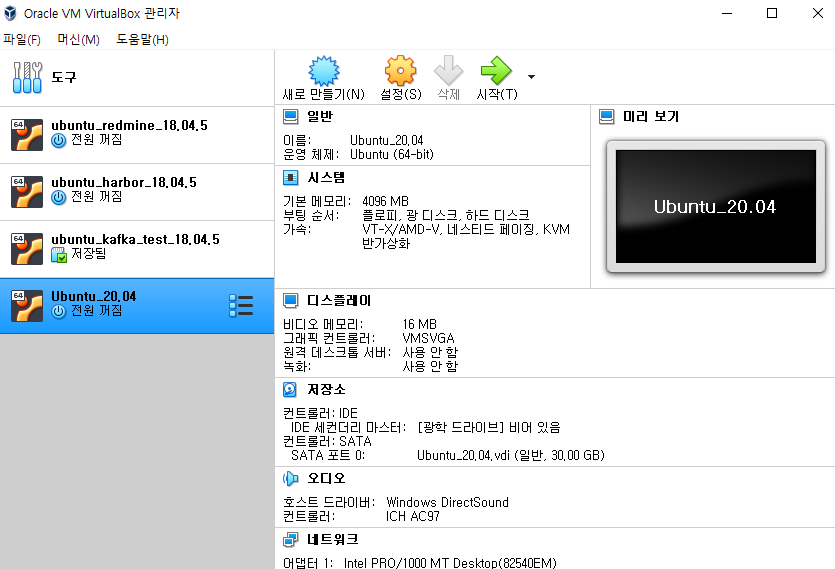
Task: Click the 일반 section monitor icon
Action: (x=291, y=117)
